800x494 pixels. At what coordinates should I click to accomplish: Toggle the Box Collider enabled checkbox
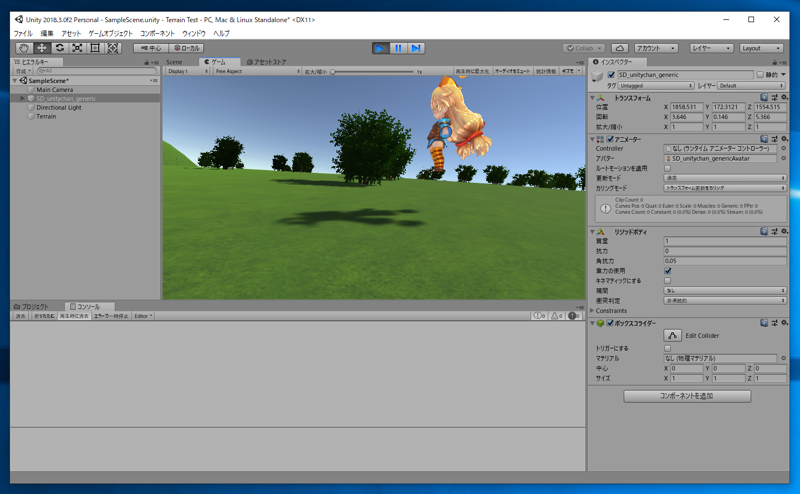tap(610, 323)
